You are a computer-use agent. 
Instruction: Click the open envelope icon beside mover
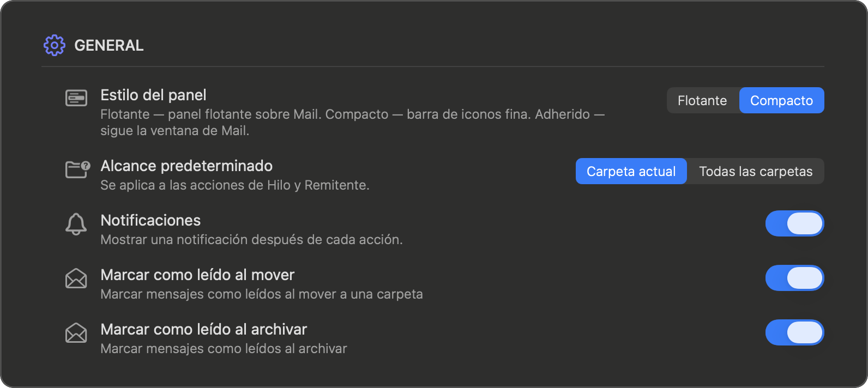(x=76, y=278)
